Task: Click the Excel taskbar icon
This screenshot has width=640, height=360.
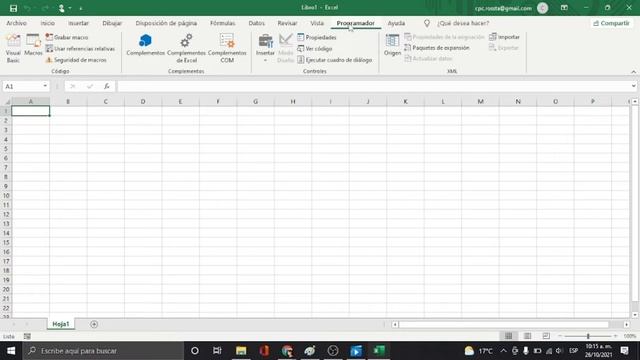Action: point(379,351)
